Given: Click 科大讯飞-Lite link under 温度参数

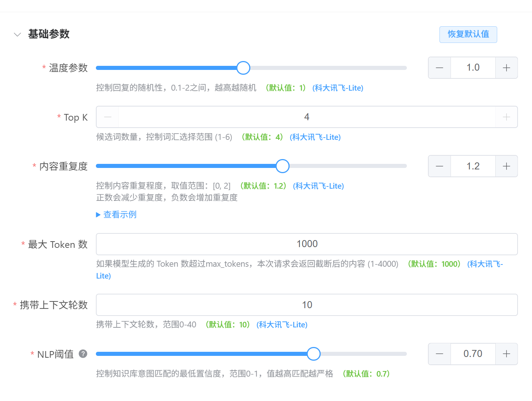Looking at the screenshot, I should (338, 88).
